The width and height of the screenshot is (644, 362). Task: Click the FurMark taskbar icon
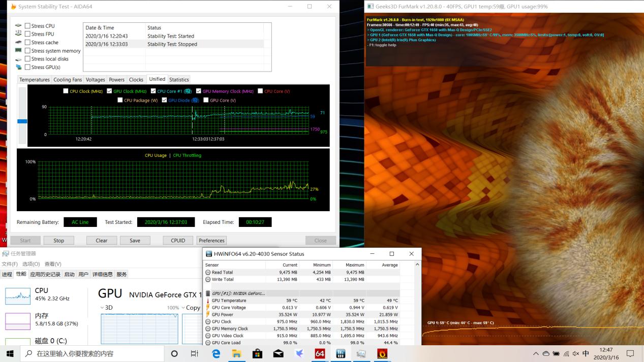(382, 353)
